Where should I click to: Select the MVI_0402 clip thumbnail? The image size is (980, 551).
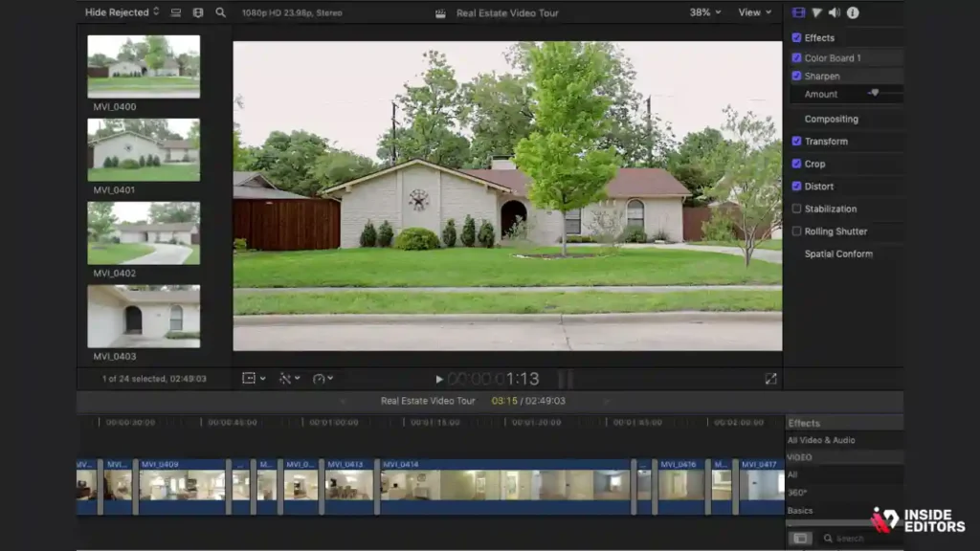pyautogui.click(x=144, y=233)
